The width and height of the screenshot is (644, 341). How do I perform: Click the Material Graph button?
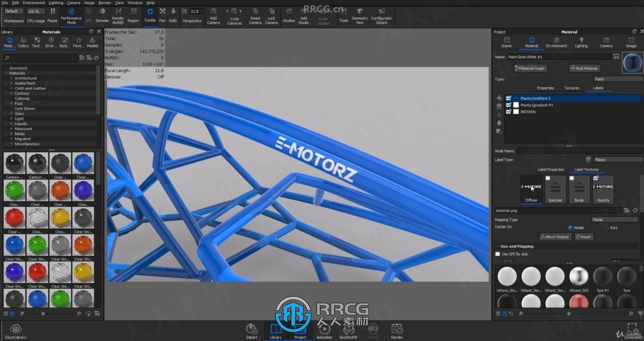(x=529, y=68)
